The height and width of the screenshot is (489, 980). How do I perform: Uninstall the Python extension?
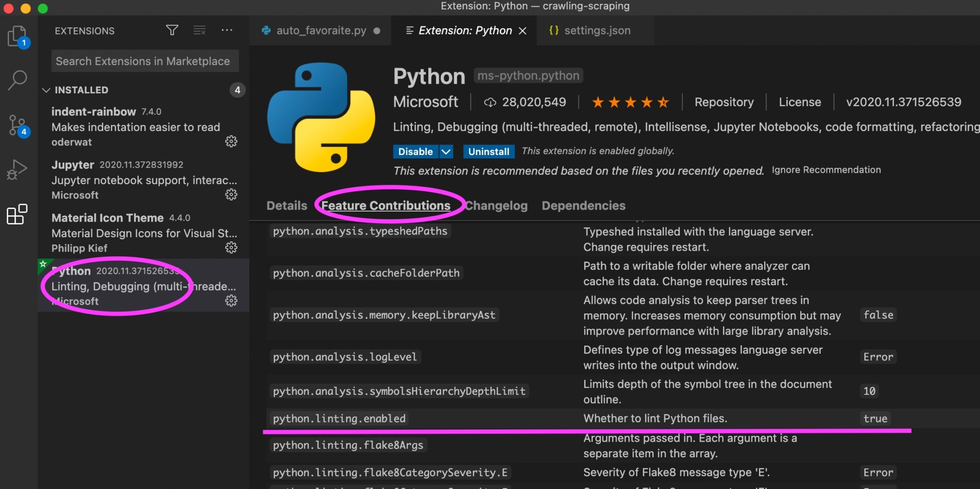click(488, 151)
